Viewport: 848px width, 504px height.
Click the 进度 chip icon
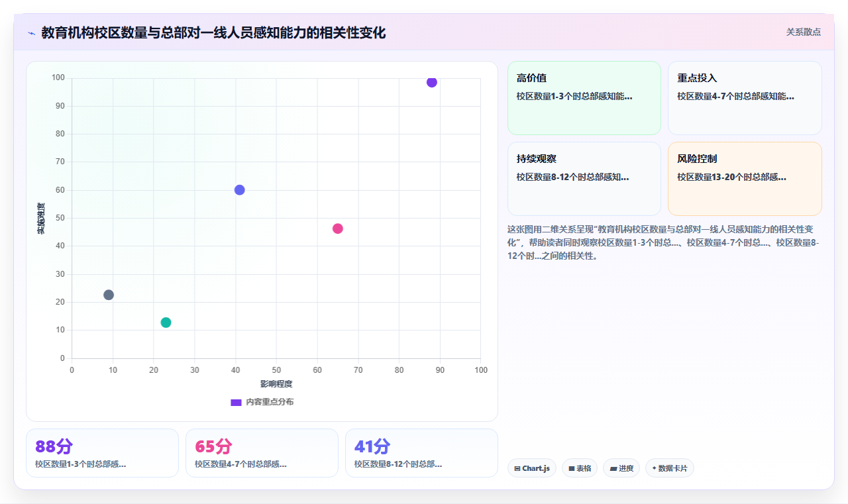click(613, 468)
